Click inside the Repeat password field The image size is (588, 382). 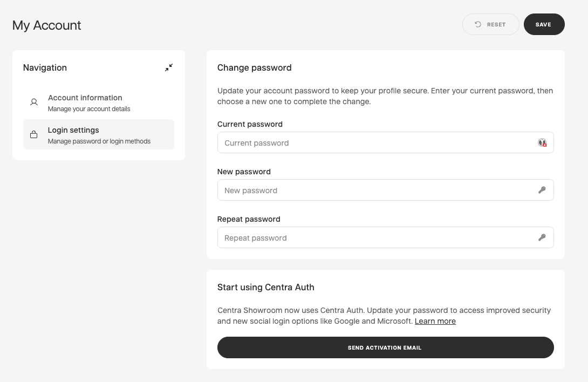(378, 237)
